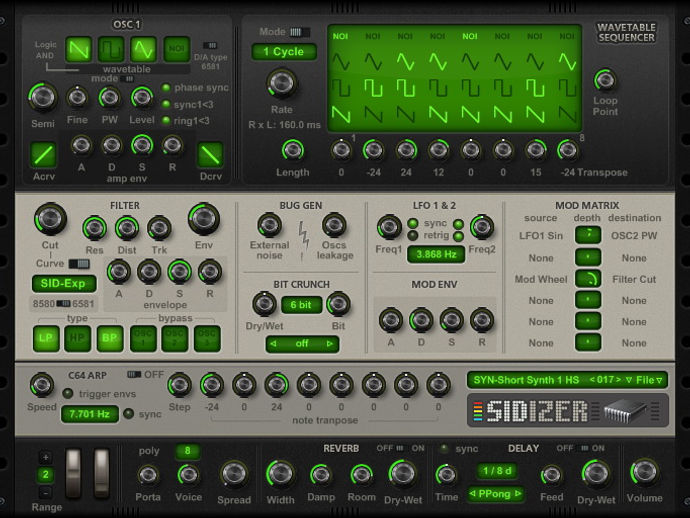Enable the arp trigger envs LED
Screen dimensions: 690x518
68,393
